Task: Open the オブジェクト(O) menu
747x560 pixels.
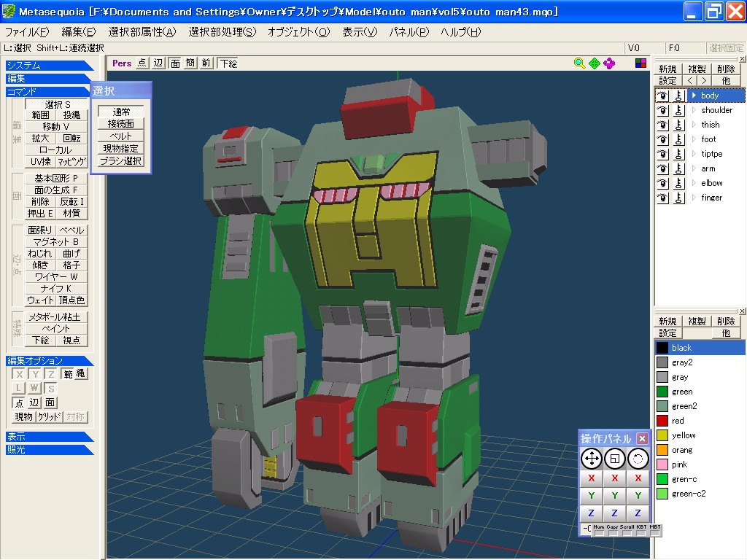Action: tap(298, 32)
